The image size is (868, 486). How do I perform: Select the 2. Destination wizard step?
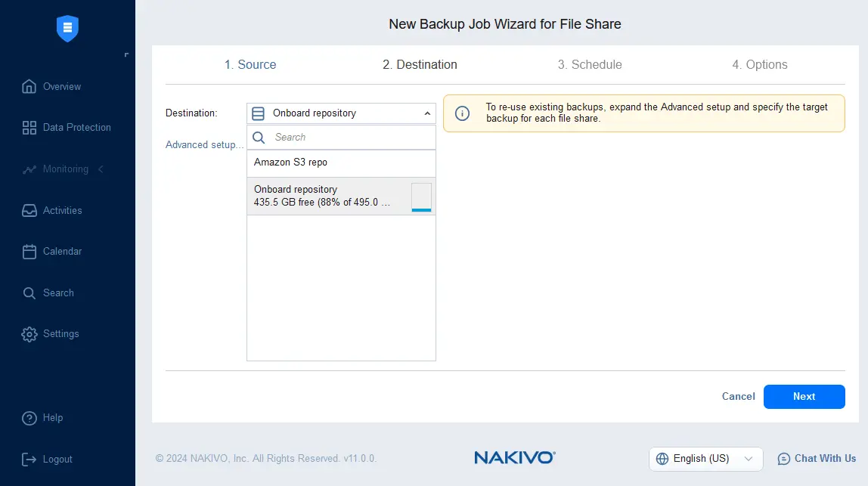tap(420, 65)
